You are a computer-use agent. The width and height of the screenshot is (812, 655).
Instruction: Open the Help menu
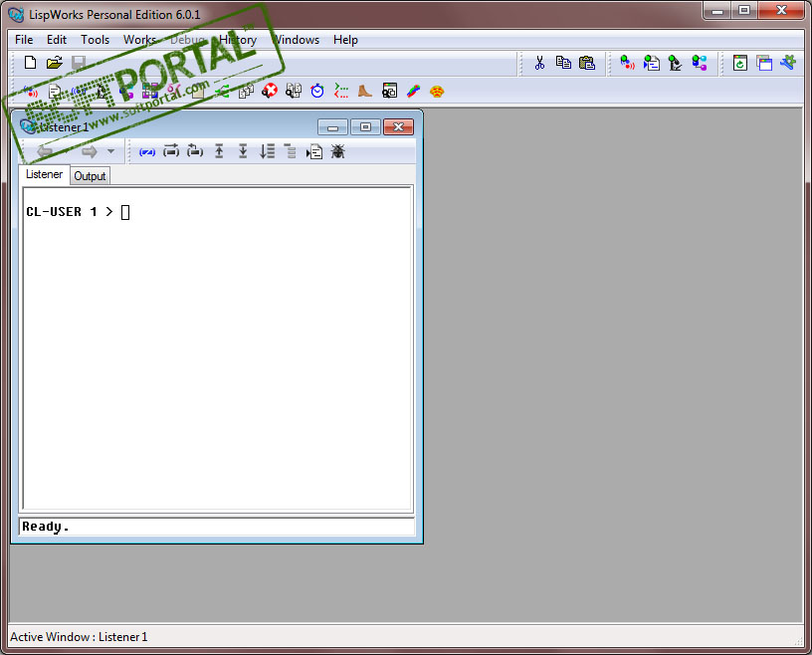point(345,40)
